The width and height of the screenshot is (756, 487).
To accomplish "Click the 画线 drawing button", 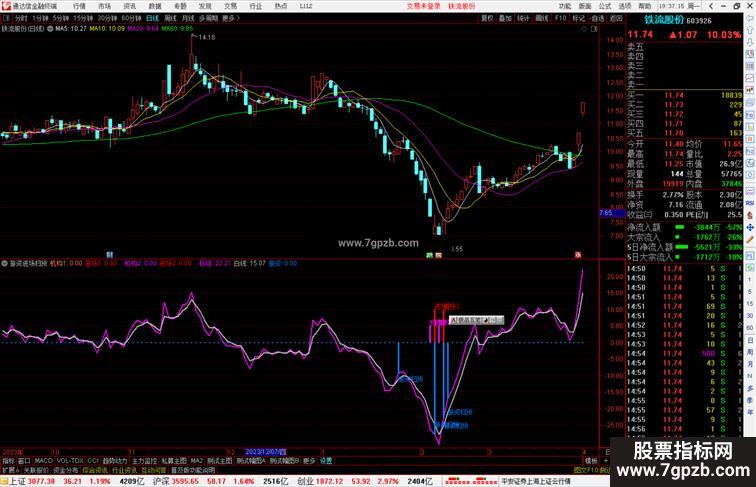I will click(542, 18).
